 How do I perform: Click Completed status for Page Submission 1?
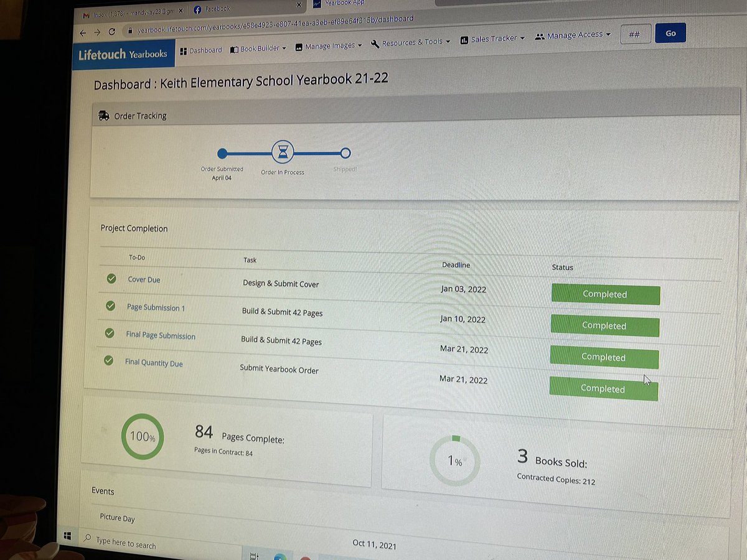pyautogui.click(x=604, y=325)
